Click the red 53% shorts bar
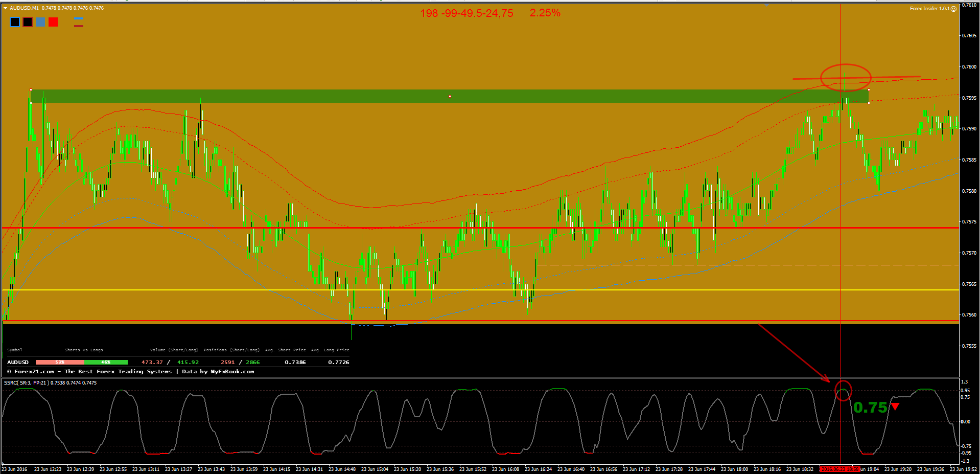The image size is (980, 474). [60, 362]
